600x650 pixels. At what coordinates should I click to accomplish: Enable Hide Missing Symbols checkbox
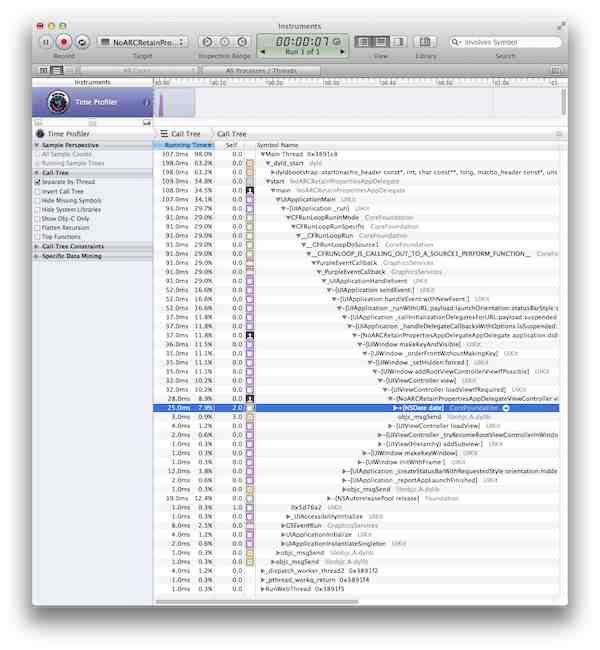(37, 200)
